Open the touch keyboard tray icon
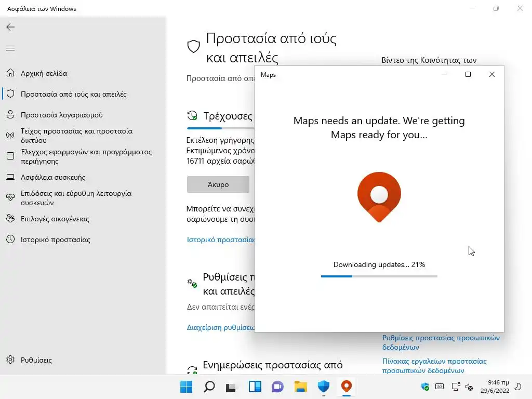Screen dimensions: 532x399 [440, 387]
